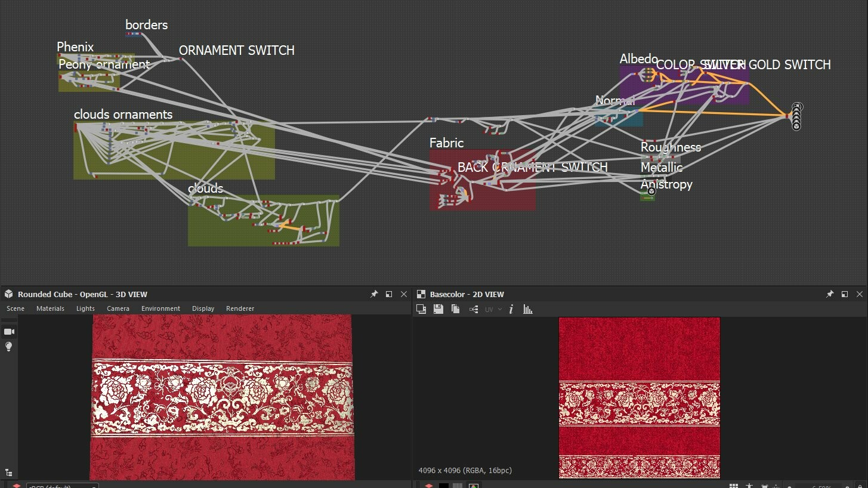This screenshot has height=488, width=868.
Task: Click the grid layout icon in the bottom status bar
Action: [734, 485]
